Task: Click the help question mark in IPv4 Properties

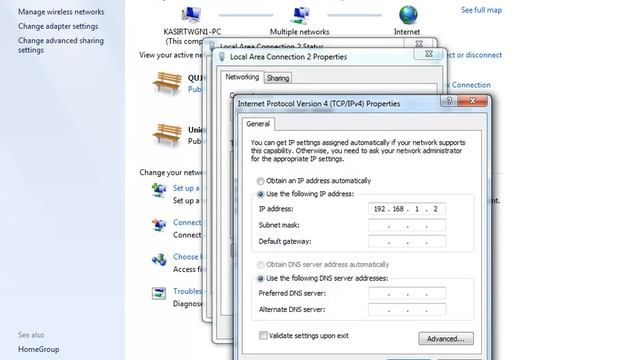Action: point(449,101)
